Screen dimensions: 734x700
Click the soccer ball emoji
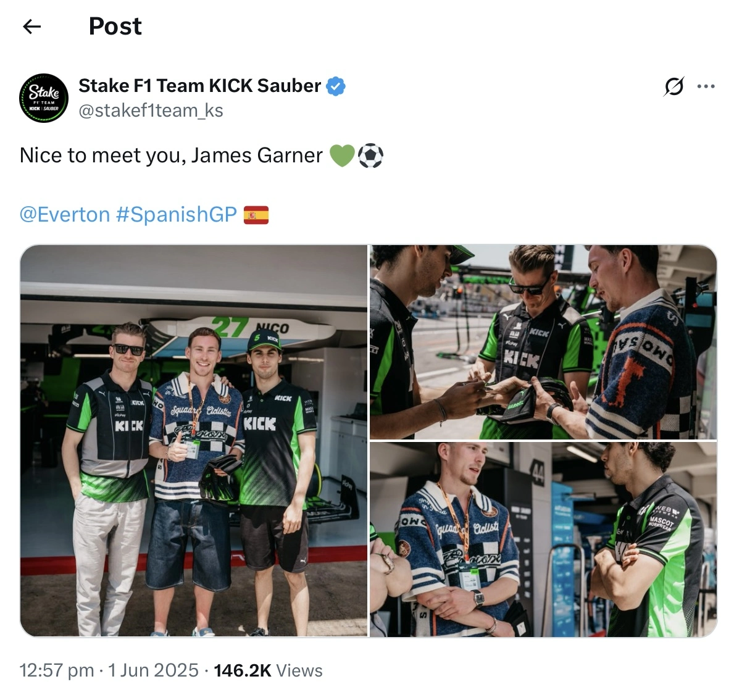371,156
